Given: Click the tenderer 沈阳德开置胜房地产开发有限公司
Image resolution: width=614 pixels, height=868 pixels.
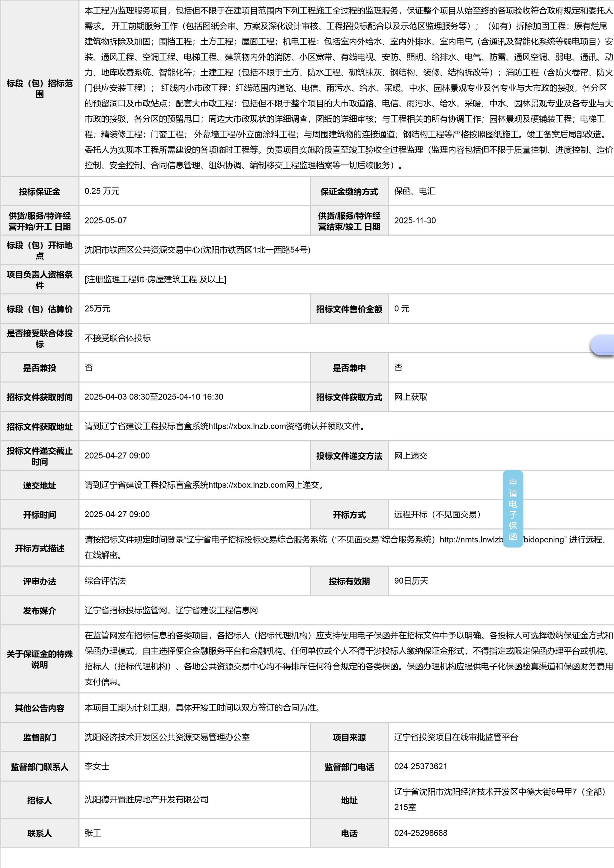Looking at the screenshot, I should [146, 800].
